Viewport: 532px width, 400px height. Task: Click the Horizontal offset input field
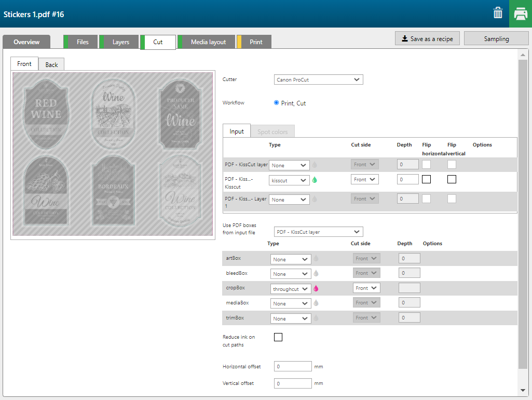coord(293,367)
